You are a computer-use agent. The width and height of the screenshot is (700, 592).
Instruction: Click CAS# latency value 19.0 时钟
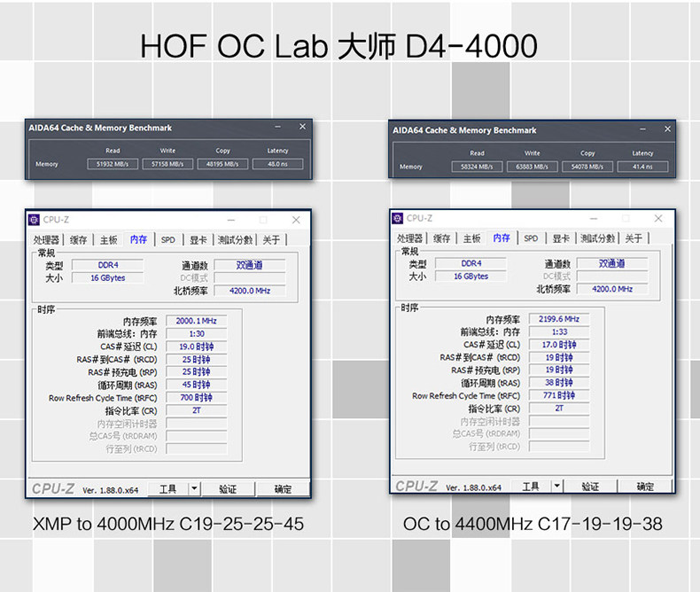tap(197, 347)
